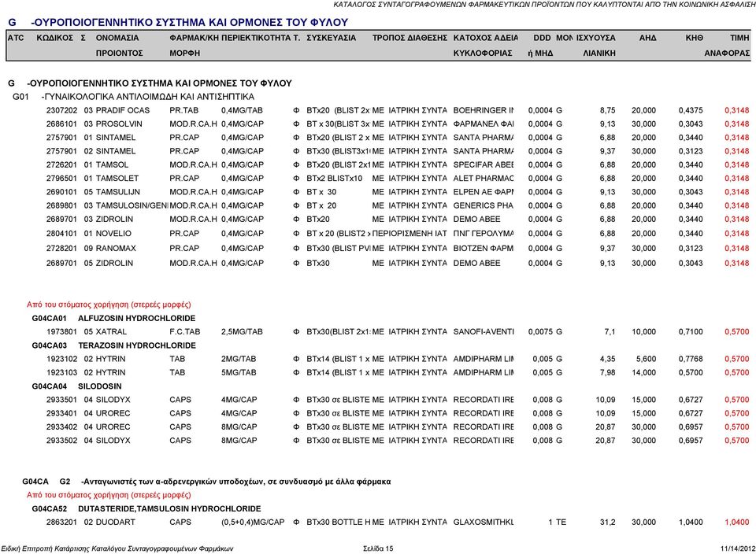Select the G01 ΓΥΝΑΙΚΟΛΟΓΙΚΑ ΑΝΤΙΛΟΙΜΩΔΗ subgroup heading

pyautogui.click(x=134, y=97)
